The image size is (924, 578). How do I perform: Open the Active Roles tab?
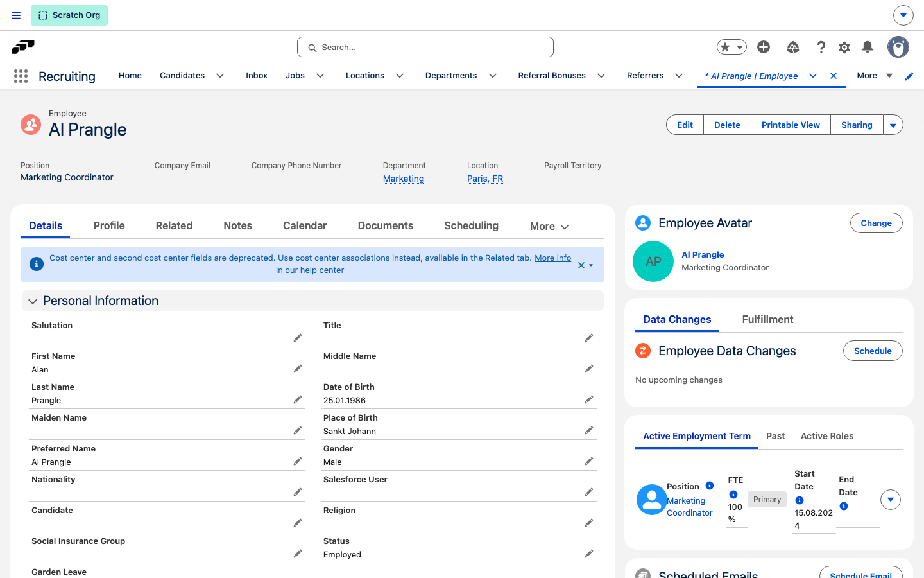coord(827,436)
